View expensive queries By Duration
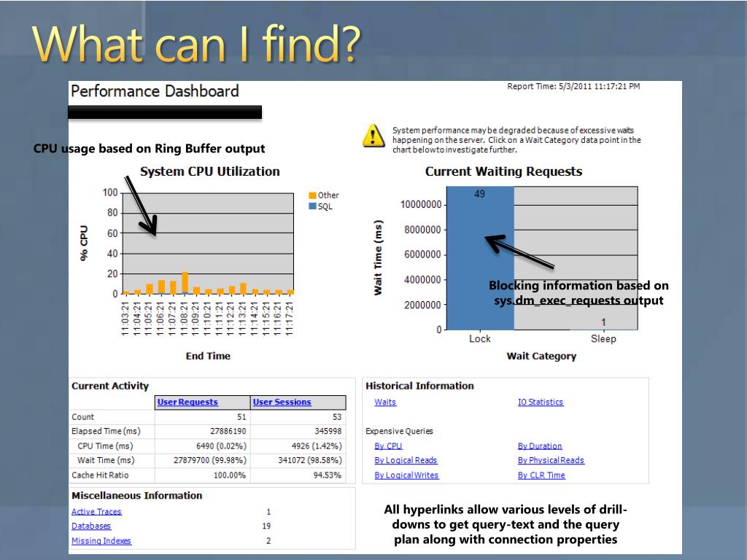The height and width of the screenshot is (560, 747). click(x=540, y=446)
